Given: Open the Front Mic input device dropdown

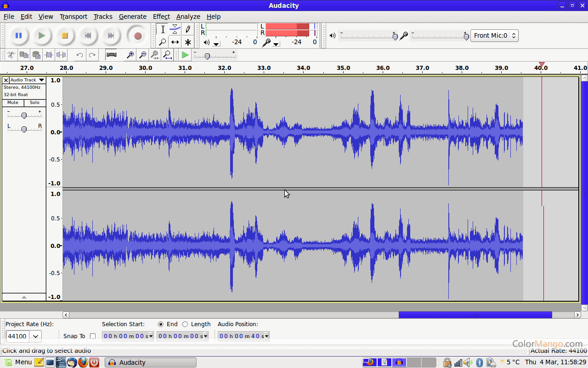Looking at the screenshot, I should pos(514,35).
